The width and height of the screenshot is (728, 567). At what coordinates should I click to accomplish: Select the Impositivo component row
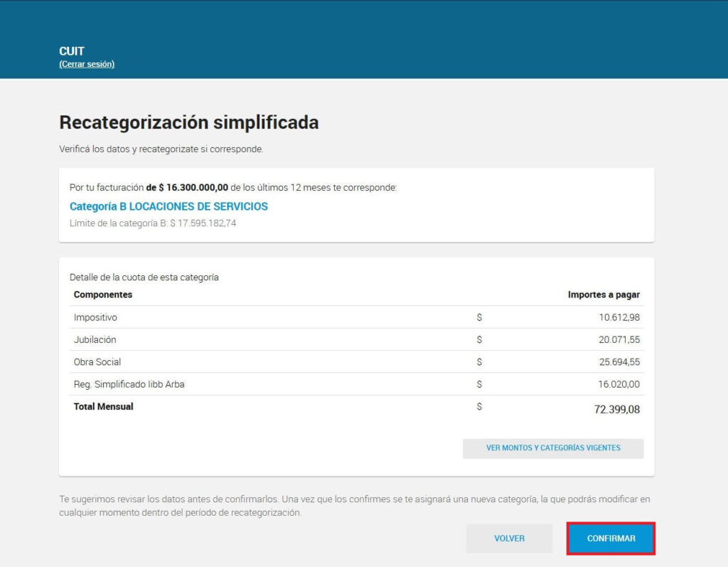pos(357,317)
